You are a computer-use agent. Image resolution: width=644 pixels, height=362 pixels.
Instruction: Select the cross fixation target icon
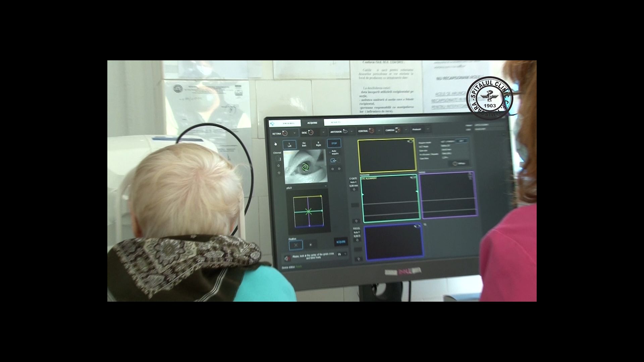pyautogui.click(x=296, y=245)
